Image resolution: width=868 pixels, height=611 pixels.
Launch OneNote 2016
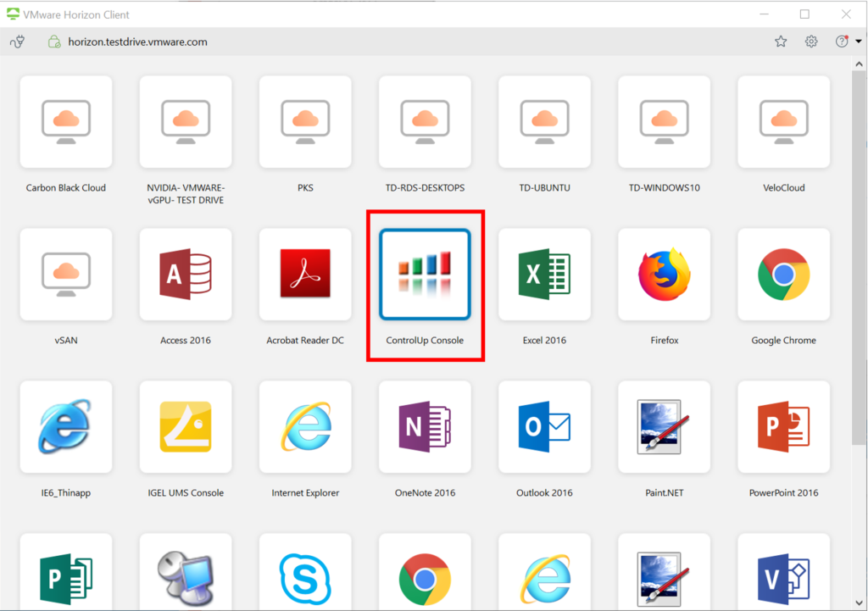coord(425,427)
